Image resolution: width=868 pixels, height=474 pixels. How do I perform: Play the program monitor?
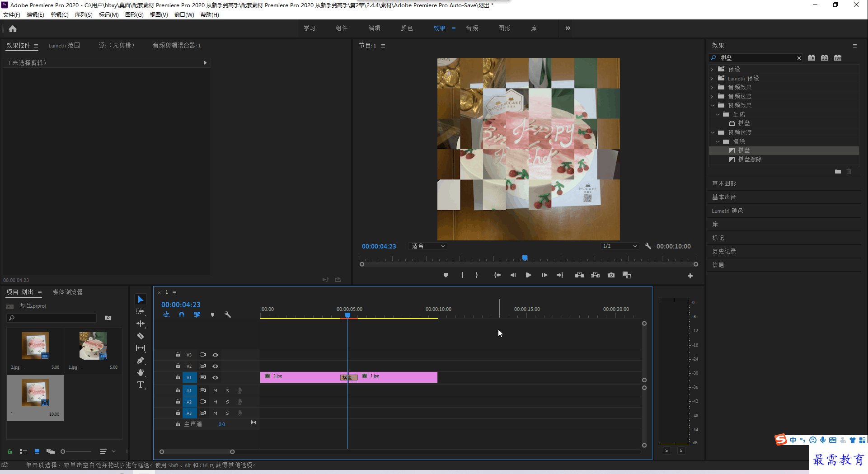[528, 275]
